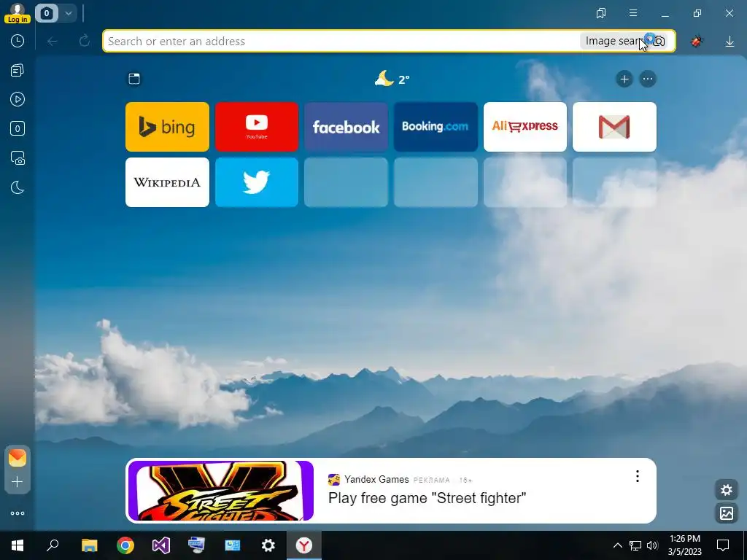Open the Downloads arrow icon
The height and width of the screenshot is (560, 747).
[x=729, y=42]
